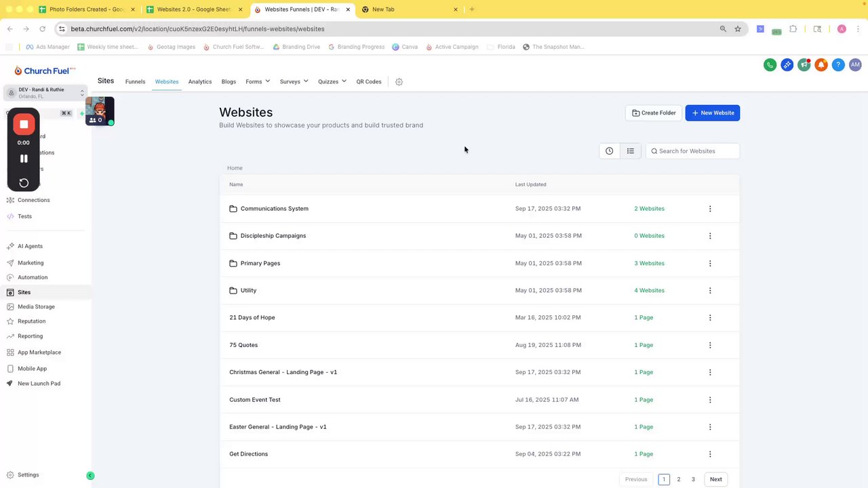Click the Search for Websites field

coord(692,151)
